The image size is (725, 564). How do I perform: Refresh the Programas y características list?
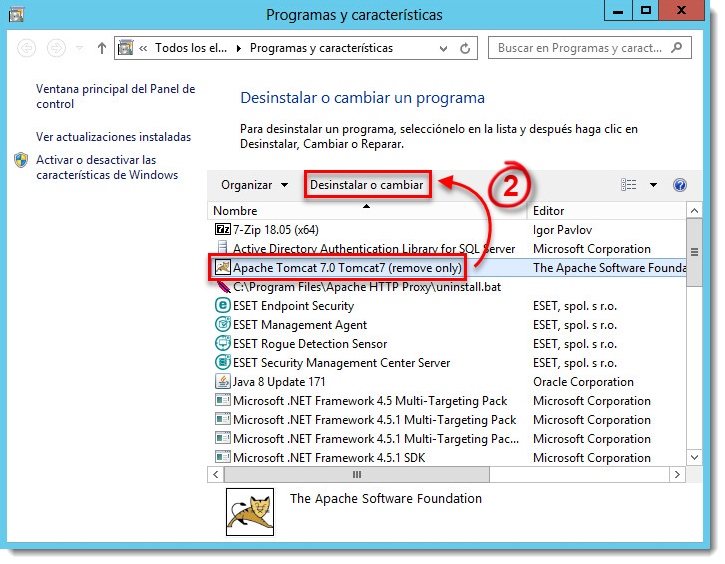465,48
